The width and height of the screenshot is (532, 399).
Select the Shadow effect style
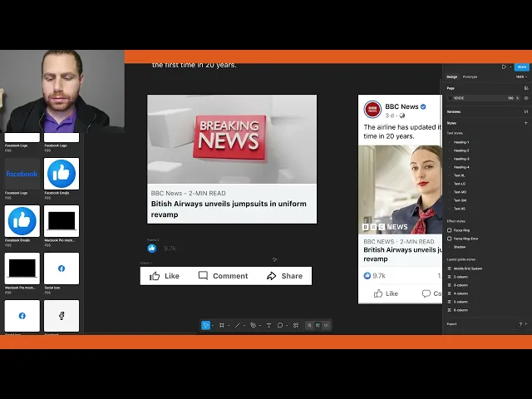[460, 247]
